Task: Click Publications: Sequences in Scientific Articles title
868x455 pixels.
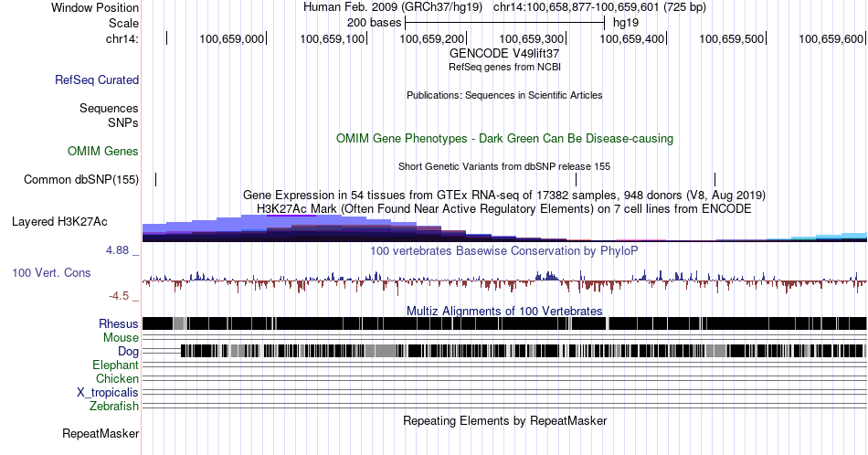Action: 504,95
